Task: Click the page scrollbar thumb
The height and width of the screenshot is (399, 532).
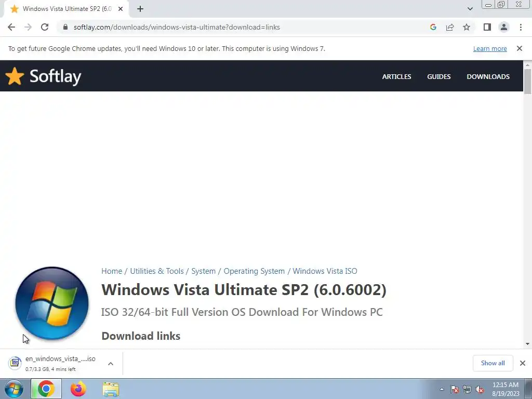Action: coord(528,82)
